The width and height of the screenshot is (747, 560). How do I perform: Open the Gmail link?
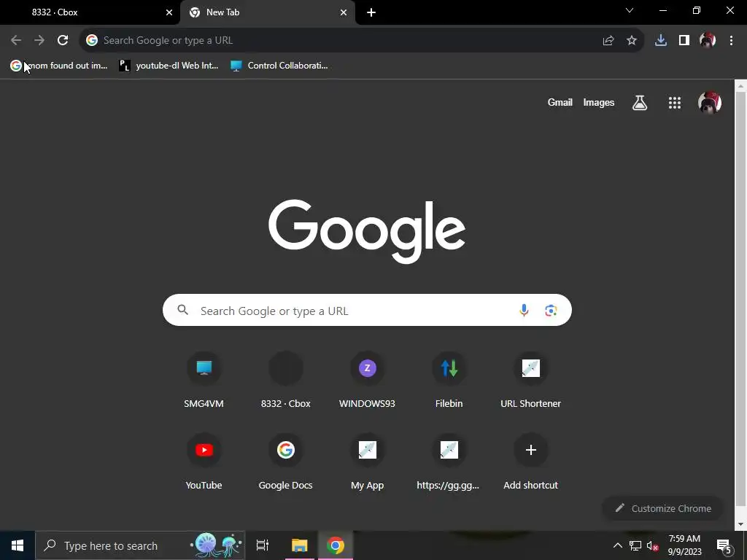click(x=560, y=102)
